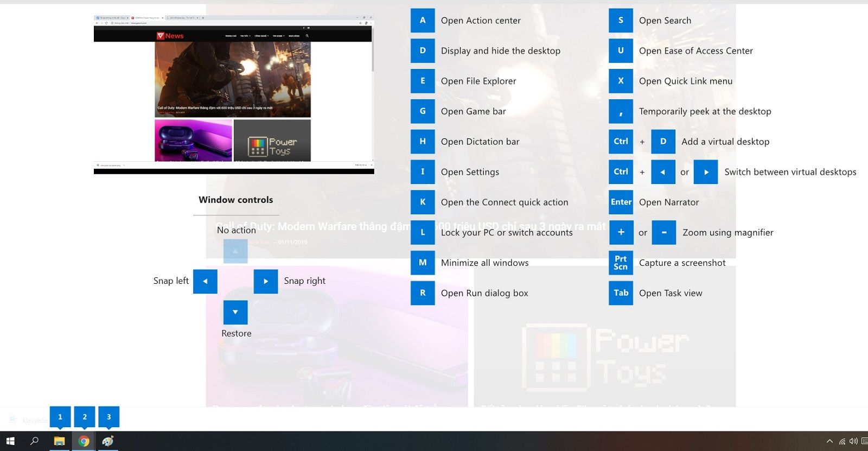Click the 'Capture a screenshot' label
Screen dimensions: 868x451
tap(682, 263)
